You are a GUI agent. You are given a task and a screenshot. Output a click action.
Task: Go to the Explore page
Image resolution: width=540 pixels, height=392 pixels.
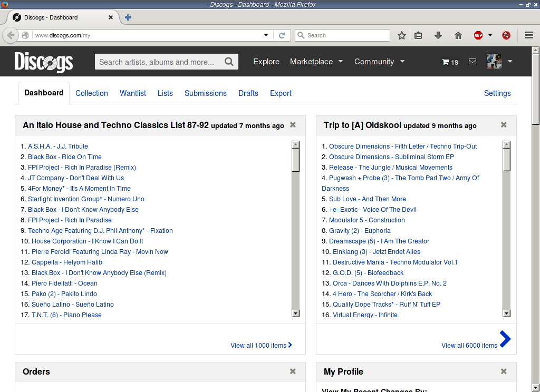click(x=266, y=62)
